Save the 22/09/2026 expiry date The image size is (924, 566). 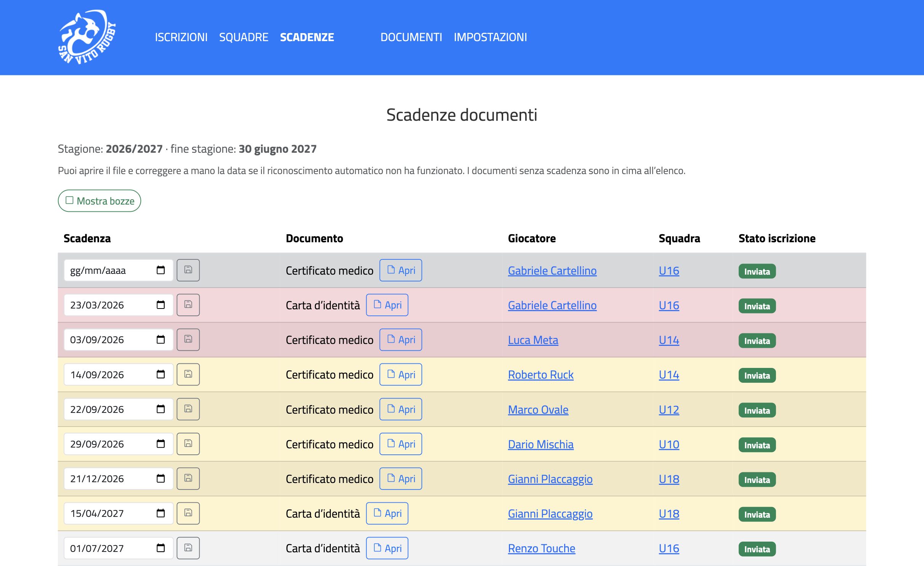coord(188,409)
